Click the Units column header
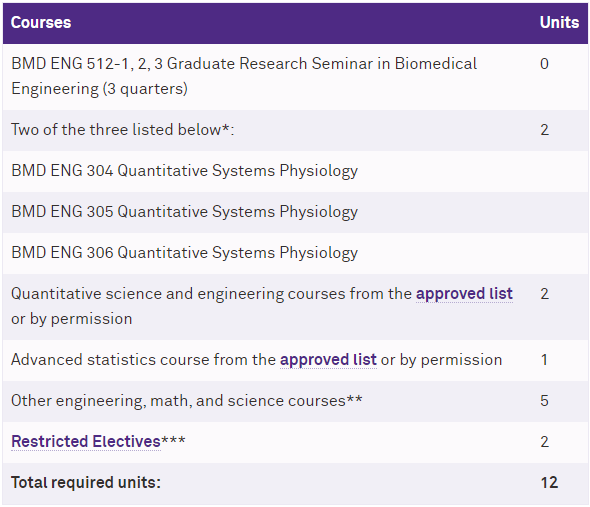Viewport: 590px width, 507px height. (x=559, y=23)
